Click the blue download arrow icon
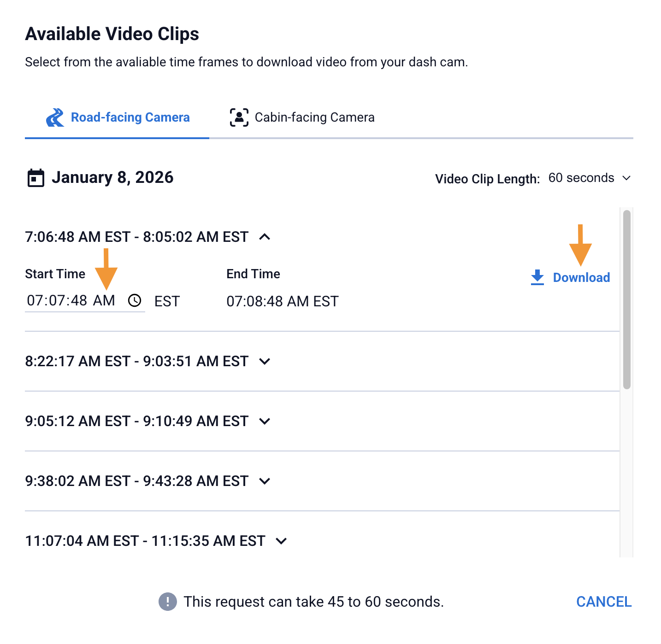661x644 pixels. [537, 277]
